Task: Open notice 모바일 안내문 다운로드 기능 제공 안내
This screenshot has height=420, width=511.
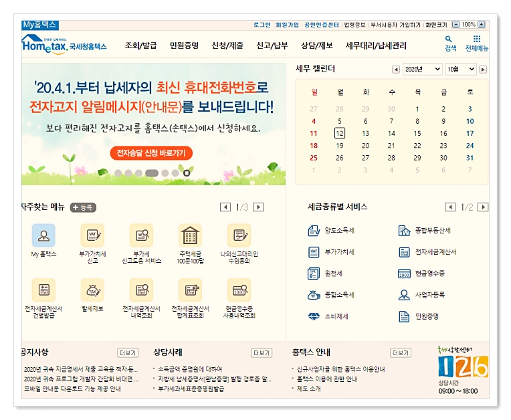Action: [72, 389]
